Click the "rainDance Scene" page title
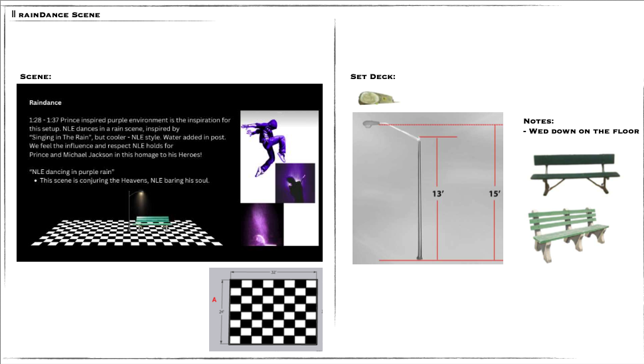This screenshot has width=644, height=364. click(x=59, y=15)
